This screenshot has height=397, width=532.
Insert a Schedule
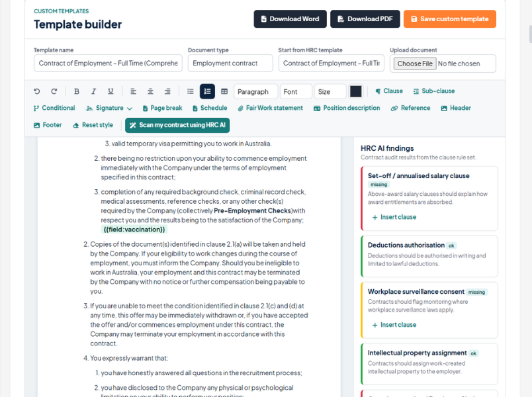click(210, 108)
